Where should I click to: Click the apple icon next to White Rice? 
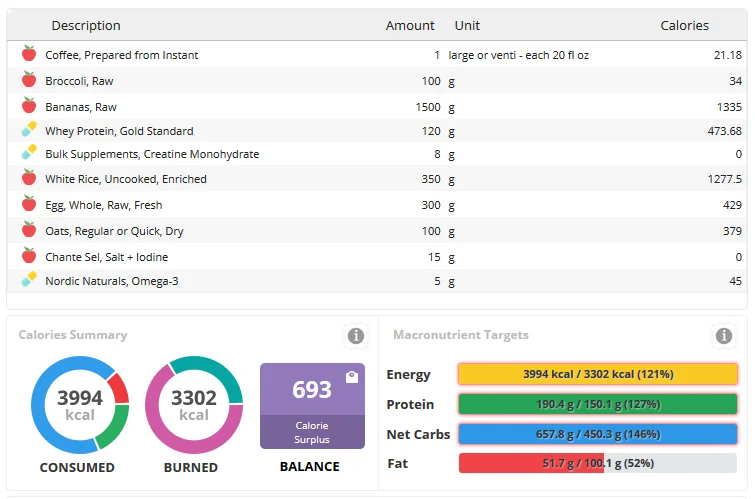[x=29, y=178]
